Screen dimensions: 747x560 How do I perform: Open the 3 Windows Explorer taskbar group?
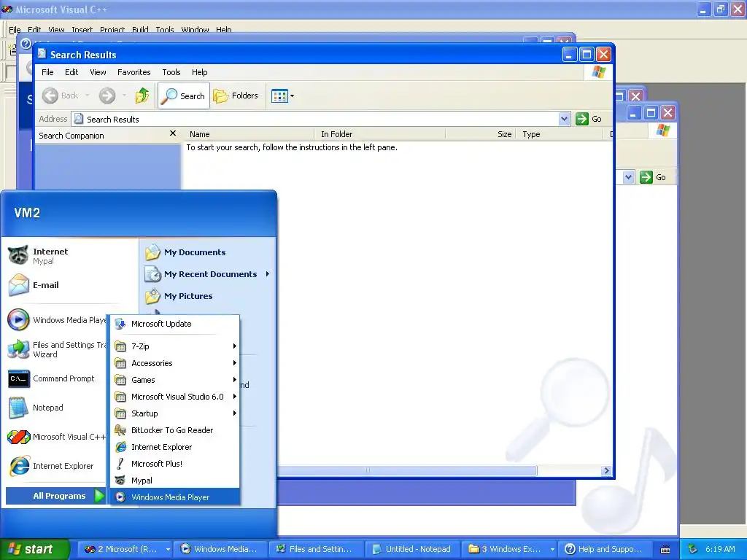tap(508, 549)
